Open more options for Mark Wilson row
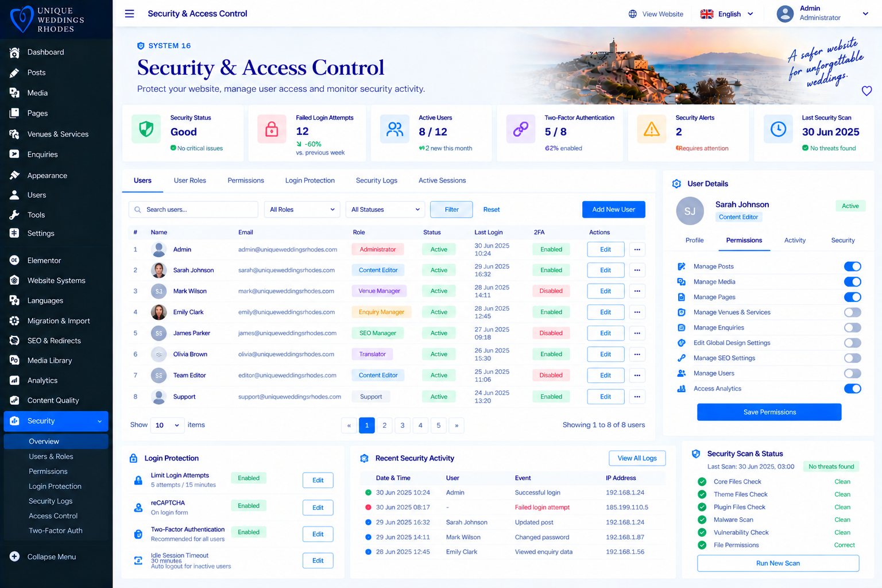The image size is (882, 588). (637, 291)
